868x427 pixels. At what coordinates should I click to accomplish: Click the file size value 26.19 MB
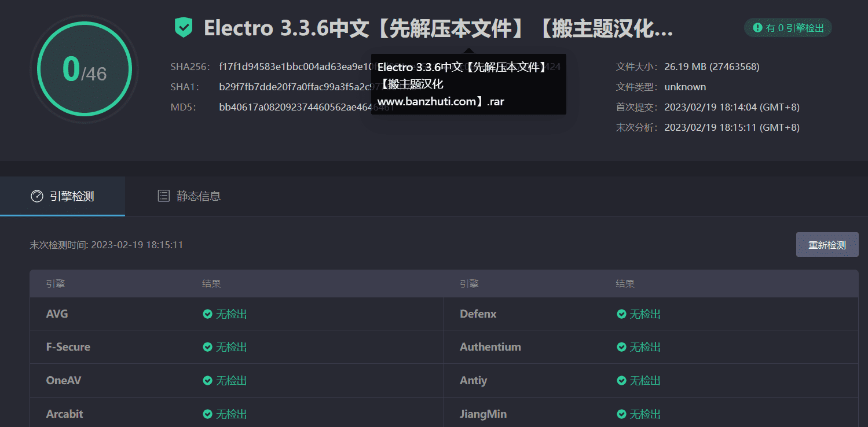point(712,67)
